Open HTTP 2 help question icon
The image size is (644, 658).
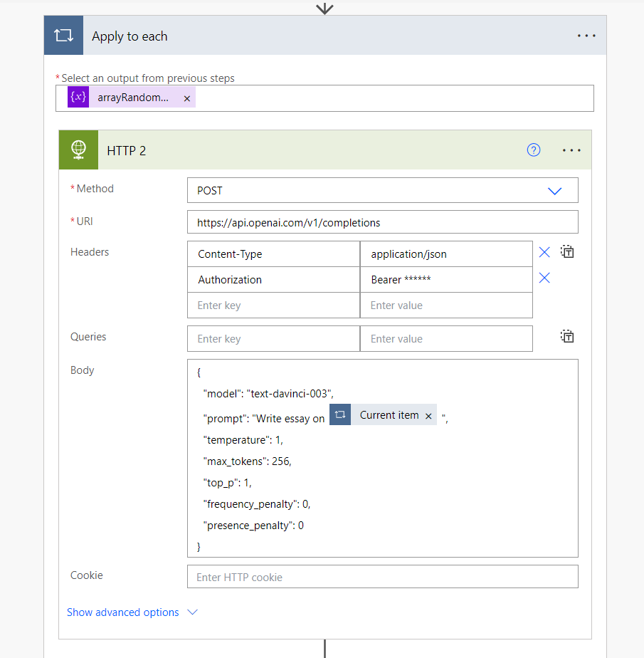tap(534, 150)
